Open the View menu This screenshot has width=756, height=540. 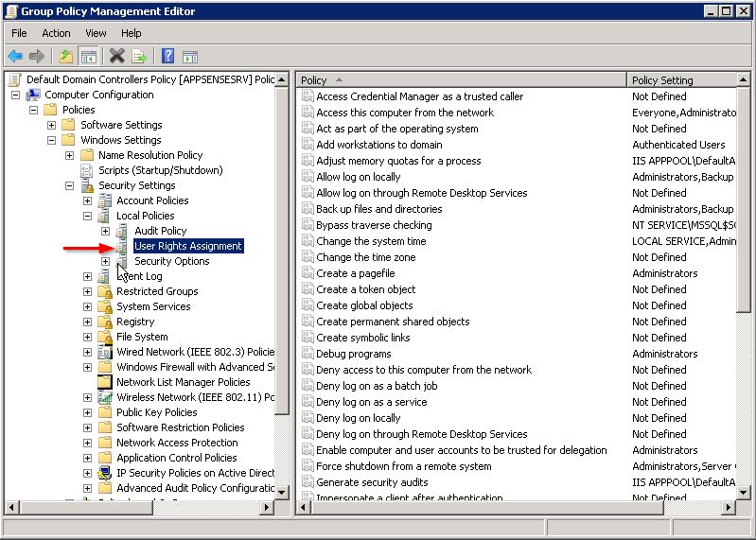(96, 33)
